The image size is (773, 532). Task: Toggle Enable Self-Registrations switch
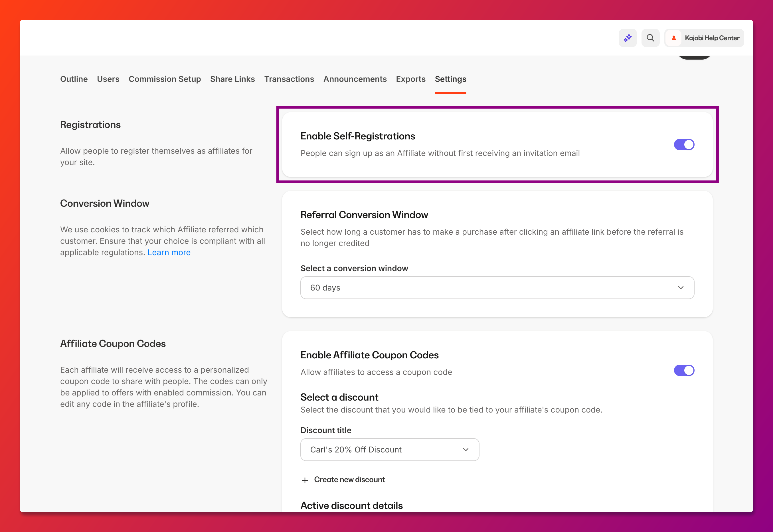[x=684, y=145]
